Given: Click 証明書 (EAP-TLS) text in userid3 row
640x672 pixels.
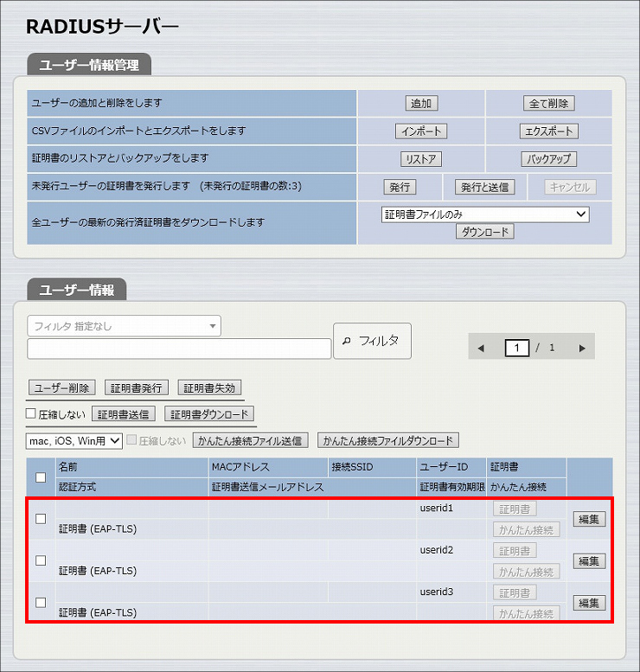Looking at the screenshot, I should coord(98,613).
